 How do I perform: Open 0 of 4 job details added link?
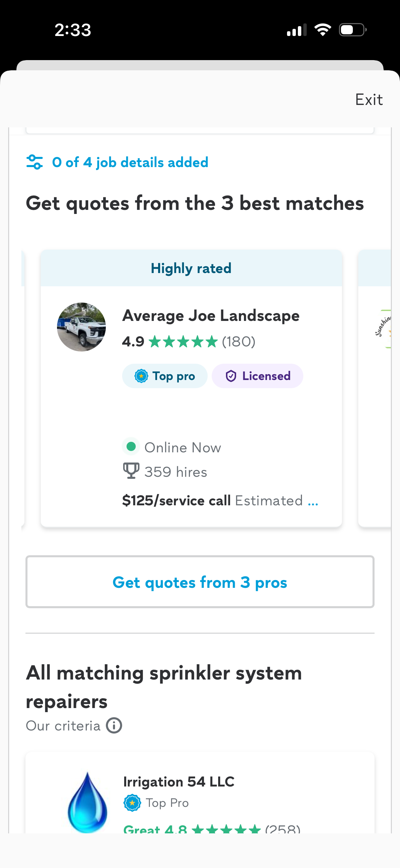click(130, 162)
